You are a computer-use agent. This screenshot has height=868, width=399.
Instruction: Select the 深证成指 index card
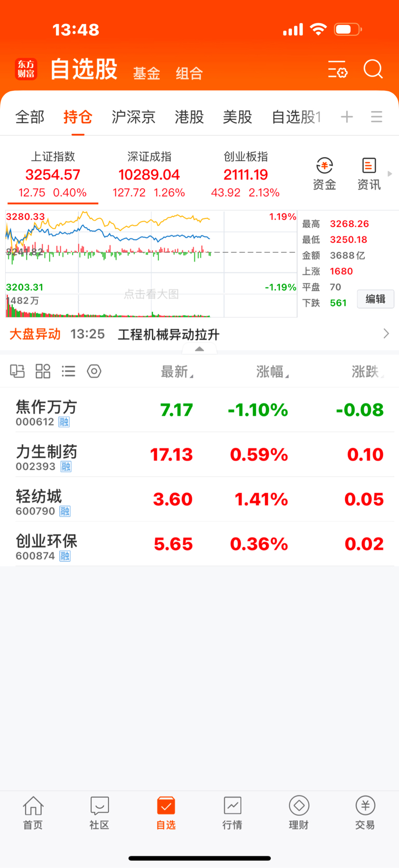coord(149,175)
